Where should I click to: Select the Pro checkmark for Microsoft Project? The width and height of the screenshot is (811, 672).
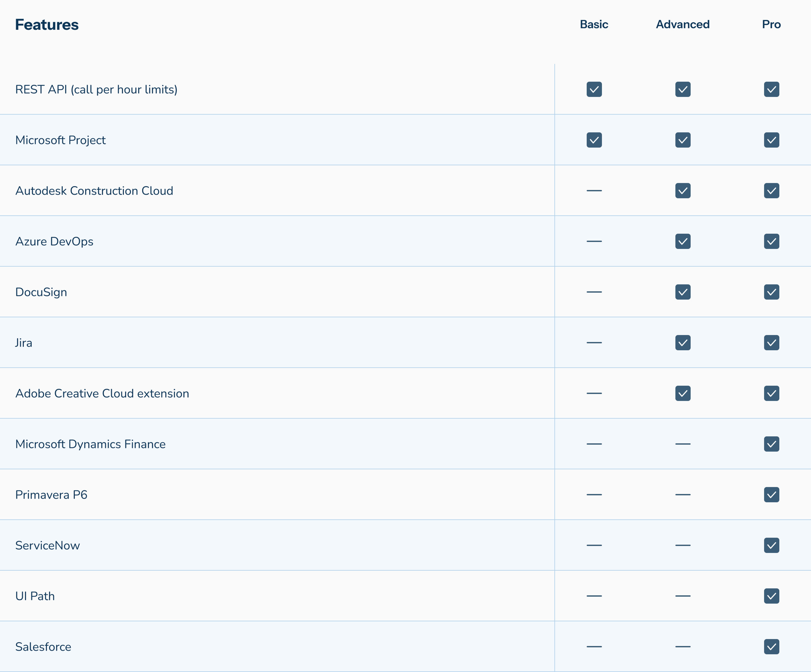[772, 140]
